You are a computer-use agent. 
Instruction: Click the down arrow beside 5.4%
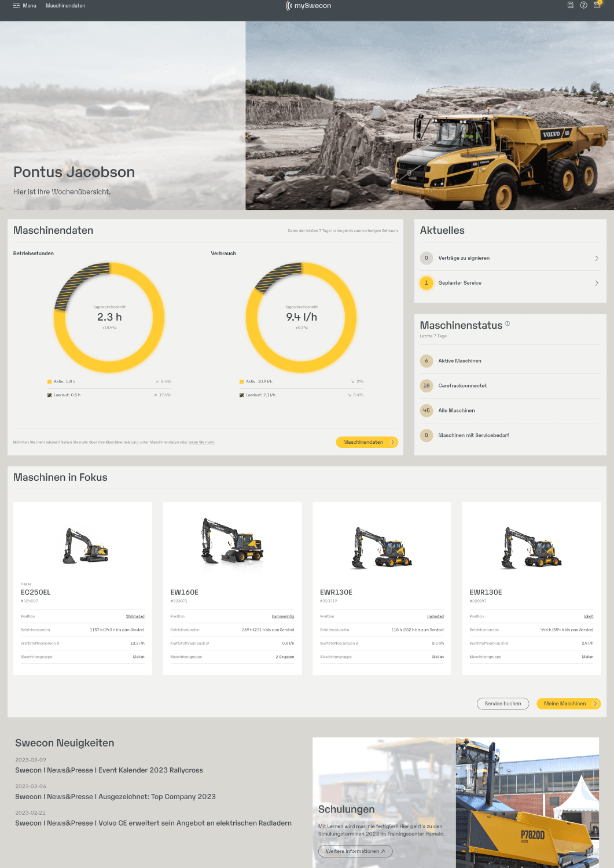coord(350,395)
